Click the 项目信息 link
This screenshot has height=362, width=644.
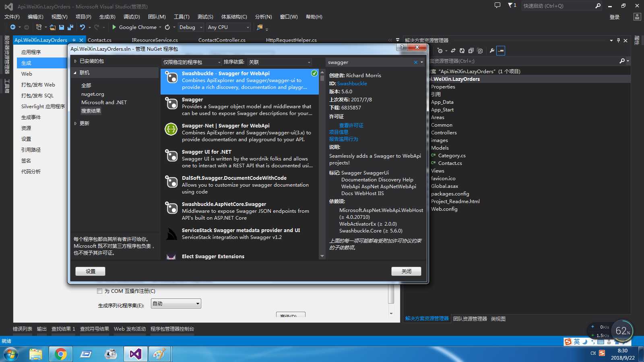(x=339, y=132)
